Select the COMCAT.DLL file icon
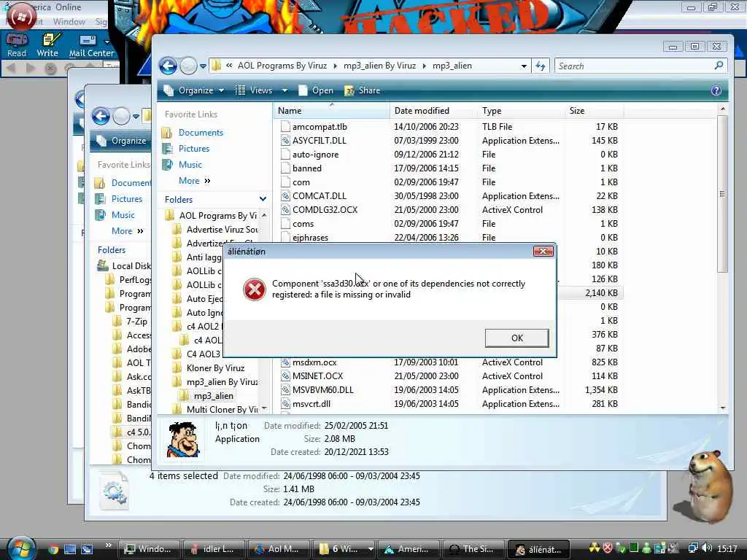 [x=285, y=195]
